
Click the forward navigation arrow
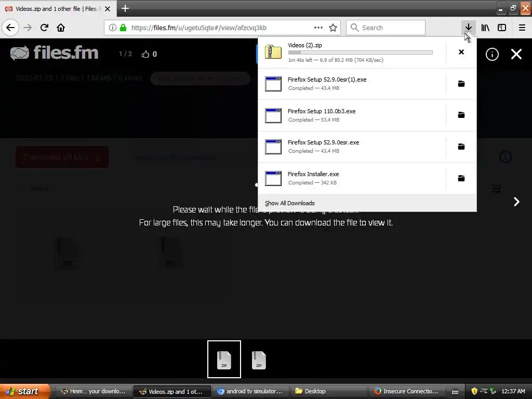click(x=28, y=28)
